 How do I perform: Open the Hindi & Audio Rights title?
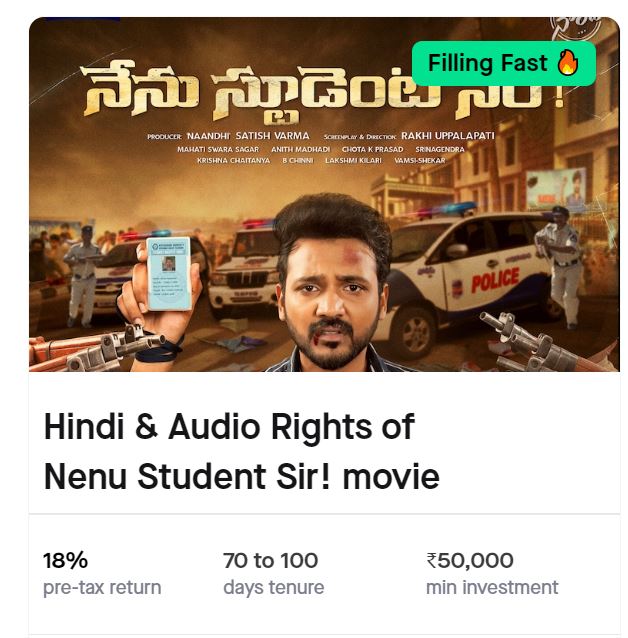[x=241, y=451]
